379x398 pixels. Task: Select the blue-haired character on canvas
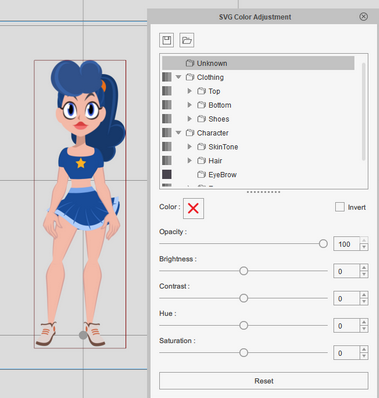[x=81, y=203]
